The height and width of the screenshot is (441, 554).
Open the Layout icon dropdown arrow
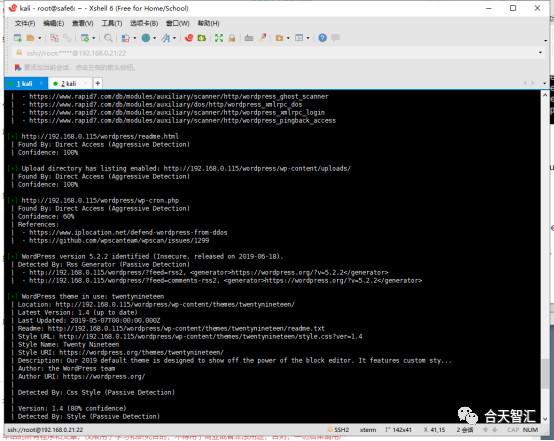(x=308, y=38)
